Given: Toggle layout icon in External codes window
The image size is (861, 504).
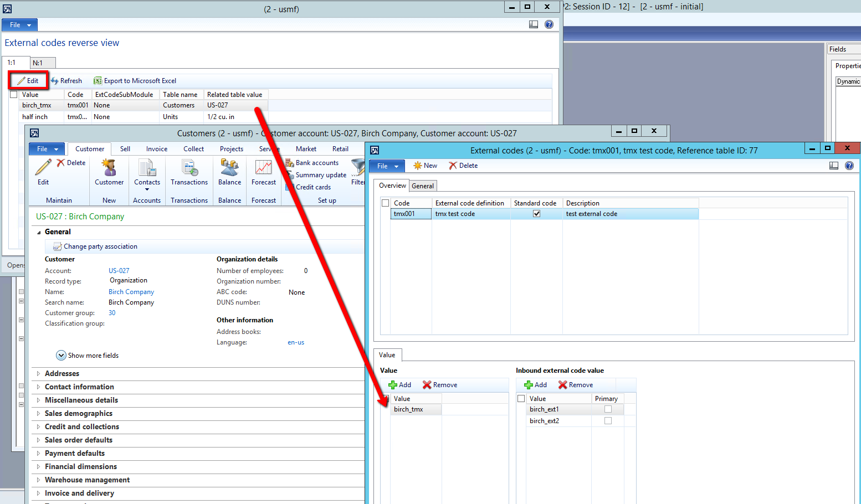Looking at the screenshot, I should [834, 166].
